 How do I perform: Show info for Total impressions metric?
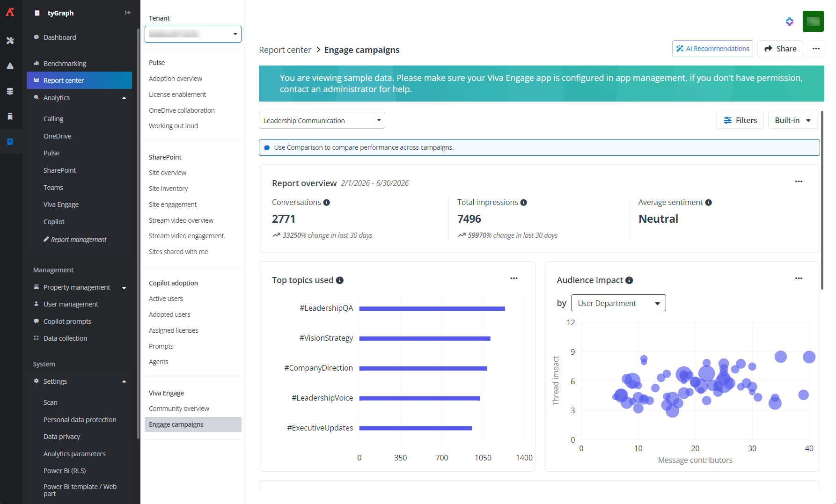[524, 203]
